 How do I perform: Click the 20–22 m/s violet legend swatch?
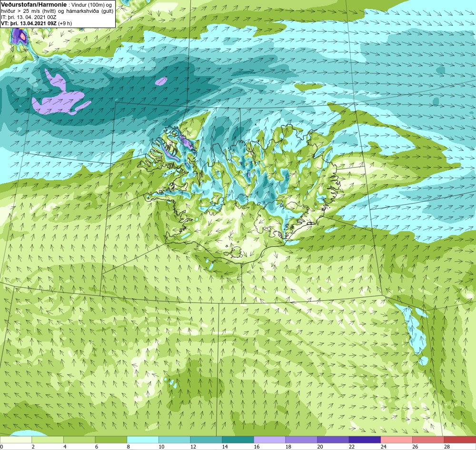click(x=333, y=440)
